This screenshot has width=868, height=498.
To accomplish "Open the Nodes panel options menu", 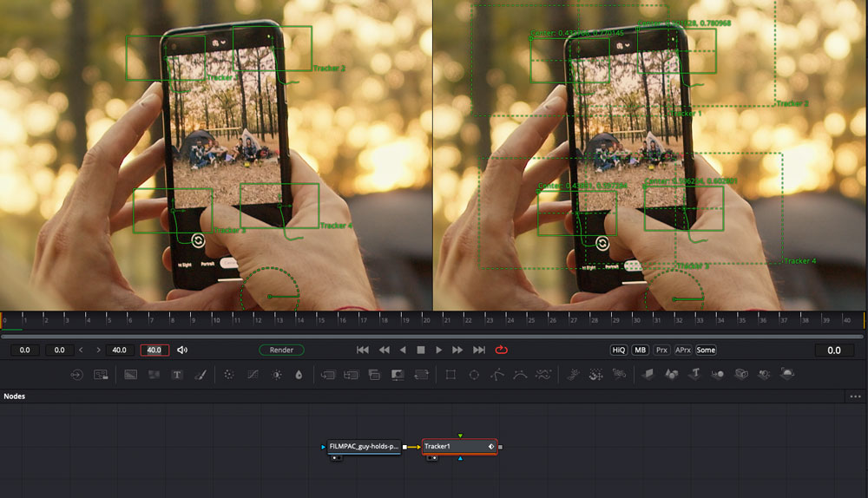I will 857,396.
